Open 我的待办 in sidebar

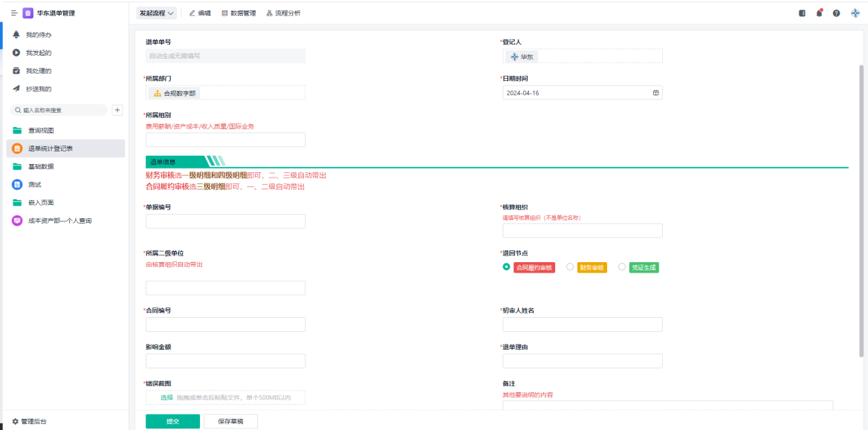point(39,35)
